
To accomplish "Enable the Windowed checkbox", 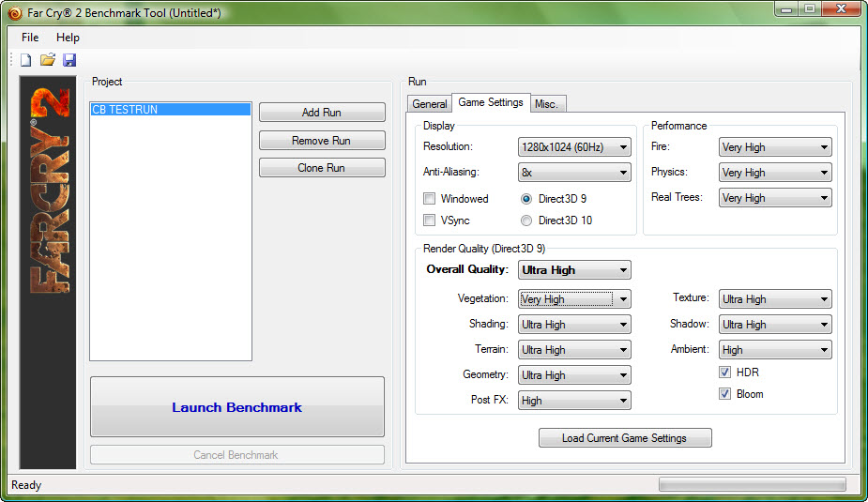I will [x=429, y=198].
